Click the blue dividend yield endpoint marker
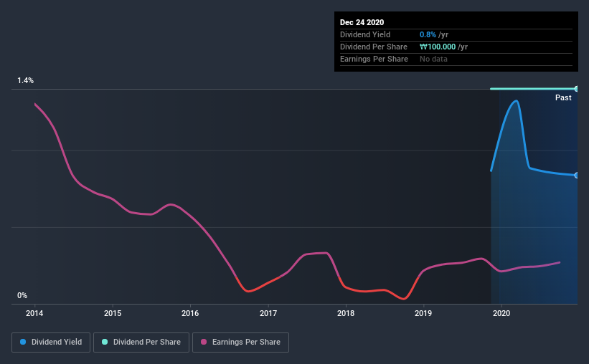Image resolution: width=589 pixels, height=364 pixels. click(576, 176)
